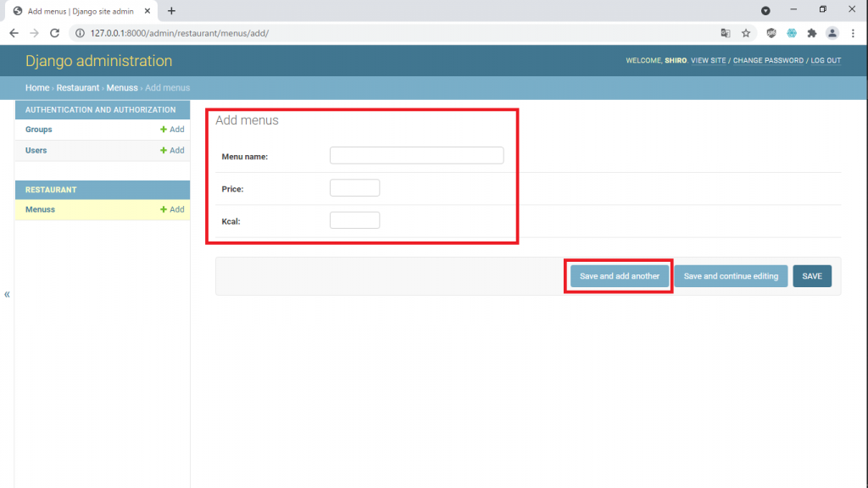The height and width of the screenshot is (488, 868).
Task: Focus the Price input field
Action: pos(354,188)
